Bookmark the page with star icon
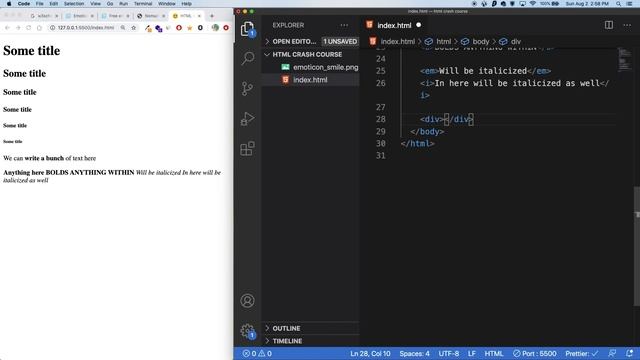Image resolution: width=640 pixels, height=360 pixels. click(x=133, y=28)
